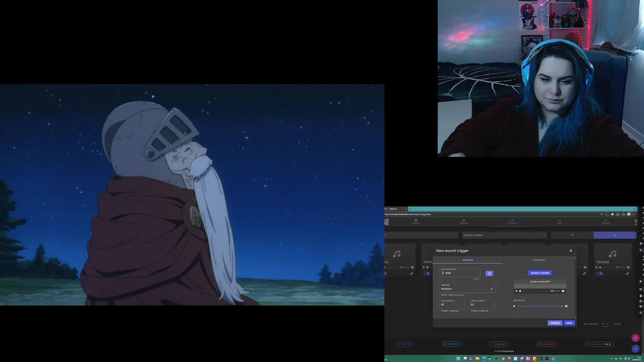Open the Twitch footer link
This screenshot has width=644, height=362.
point(405,344)
